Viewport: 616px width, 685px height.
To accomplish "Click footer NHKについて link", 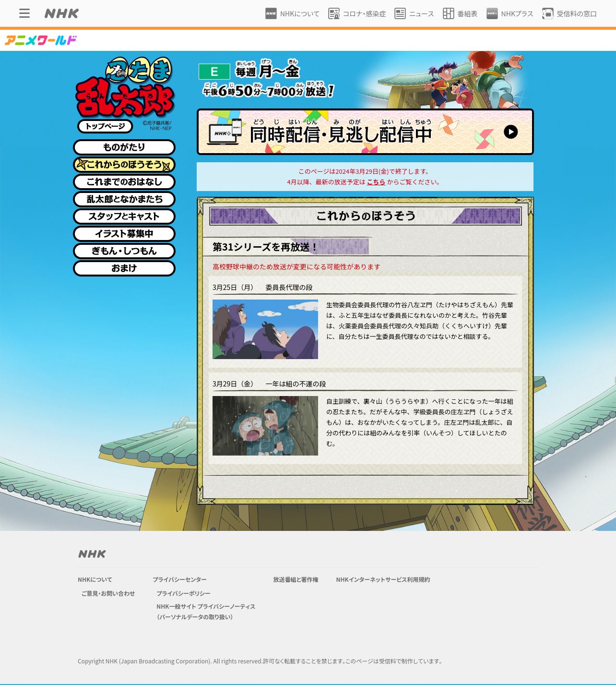I will tap(95, 580).
